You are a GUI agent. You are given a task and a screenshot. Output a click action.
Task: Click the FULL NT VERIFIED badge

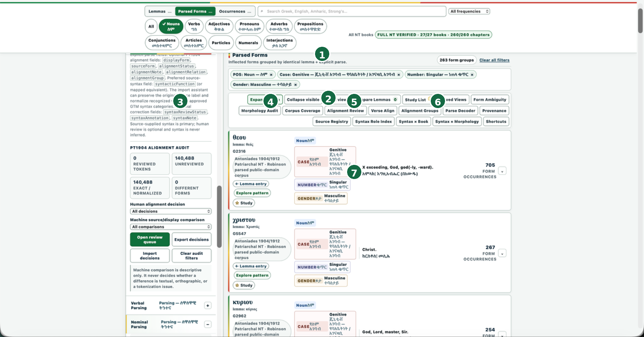(x=433, y=35)
